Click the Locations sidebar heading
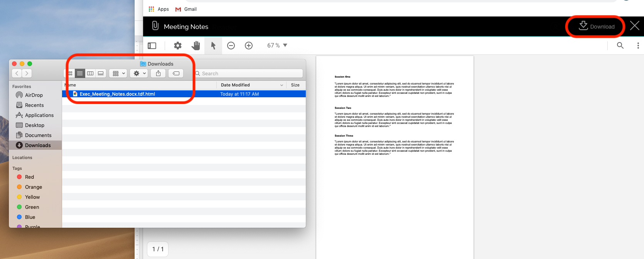The width and height of the screenshot is (644, 259). pyautogui.click(x=22, y=157)
